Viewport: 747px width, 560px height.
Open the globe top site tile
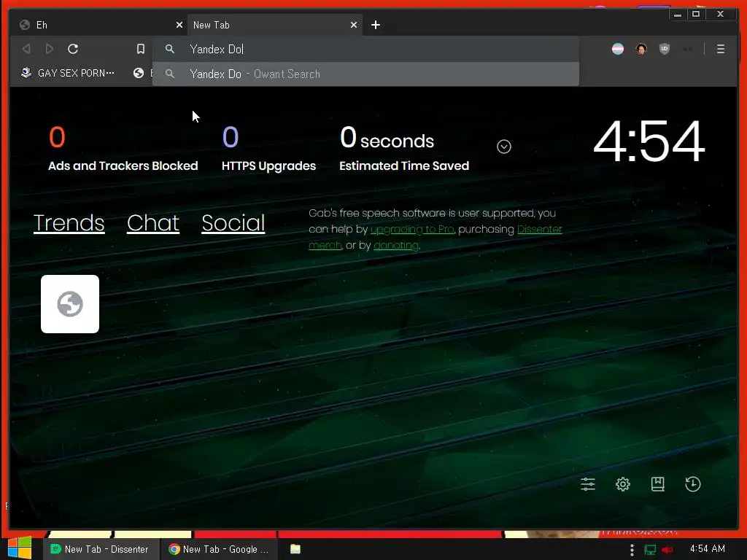70,304
